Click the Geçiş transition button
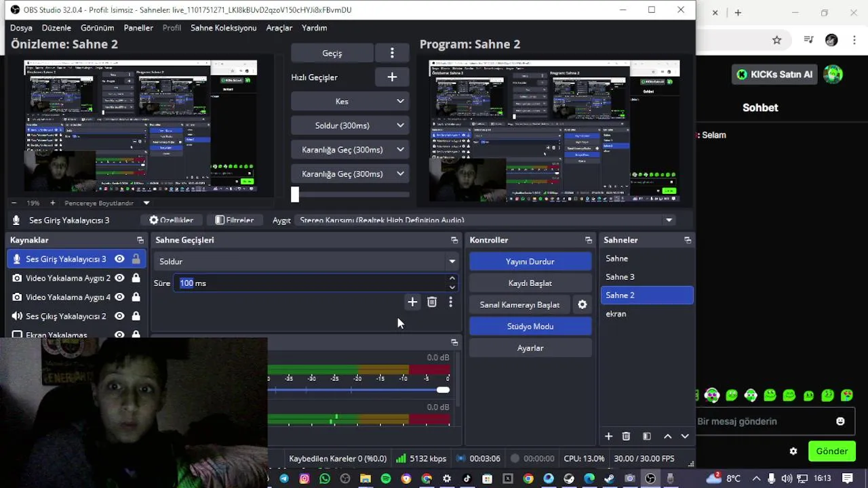The width and height of the screenshot is (868, 488). point(332,53)
